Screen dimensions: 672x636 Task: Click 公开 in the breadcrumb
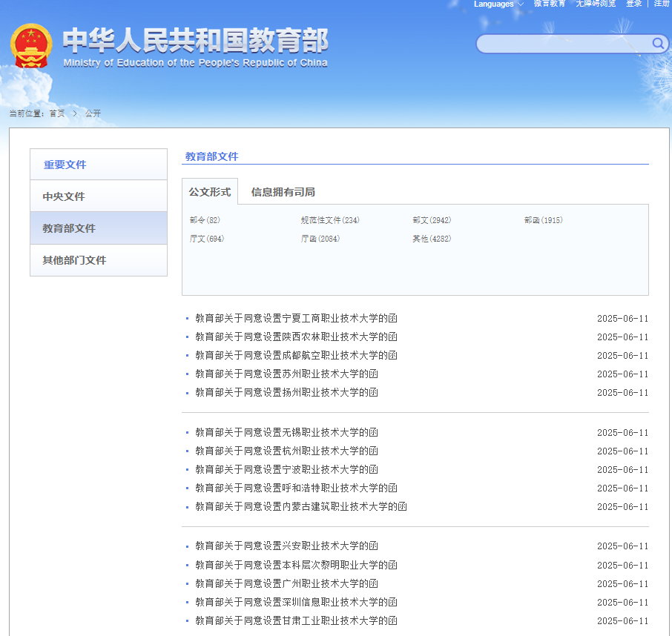click(93, 113)
